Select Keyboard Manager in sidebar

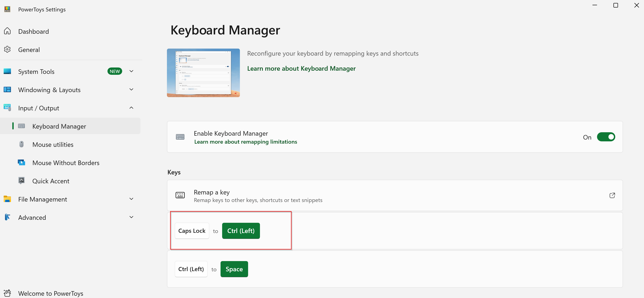pos(70,126)
